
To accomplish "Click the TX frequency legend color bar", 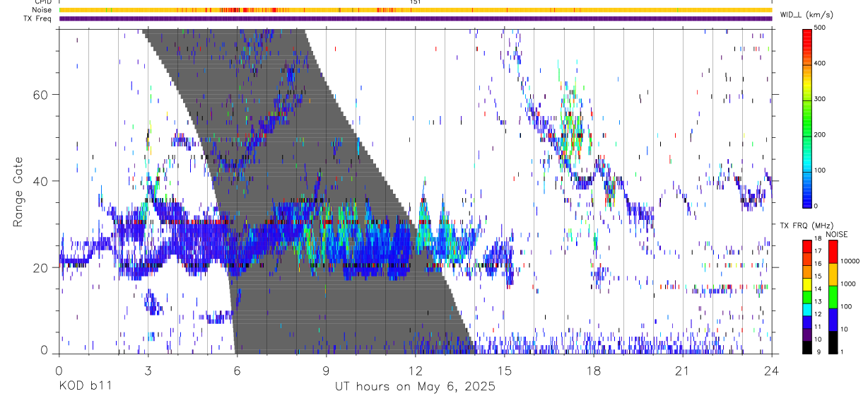I will [807, 297].
